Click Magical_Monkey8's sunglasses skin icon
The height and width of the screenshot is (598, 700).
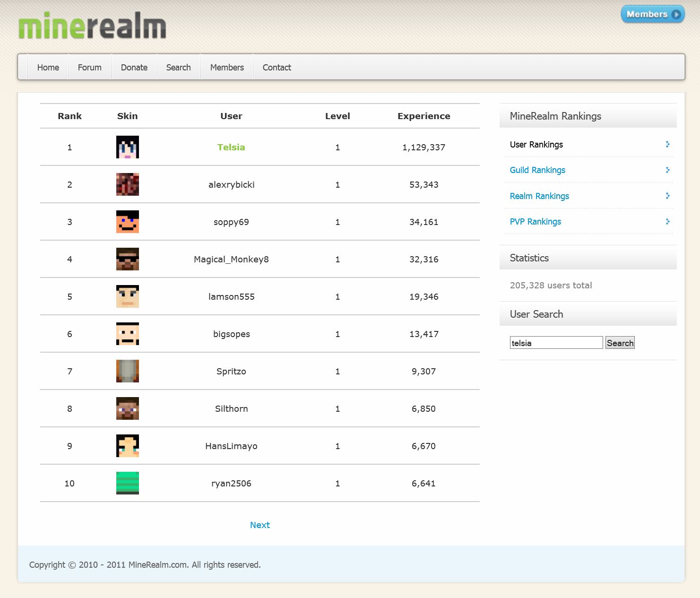[x=127, y=259]
